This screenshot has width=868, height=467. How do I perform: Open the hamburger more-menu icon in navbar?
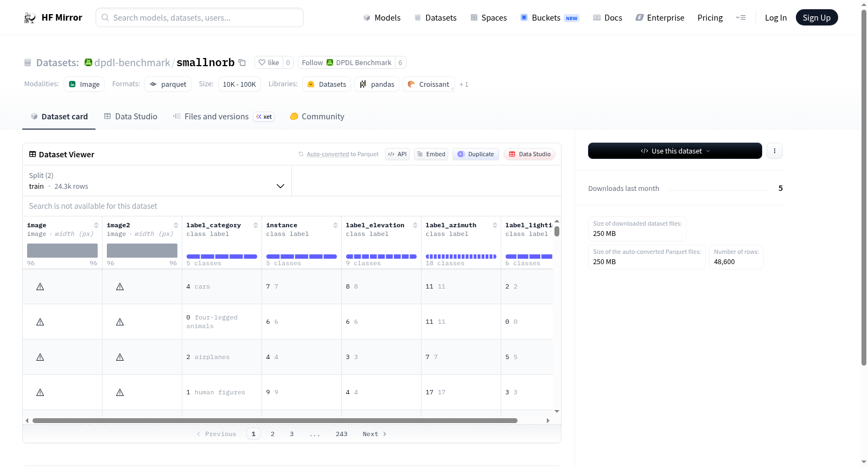point(741,17)
